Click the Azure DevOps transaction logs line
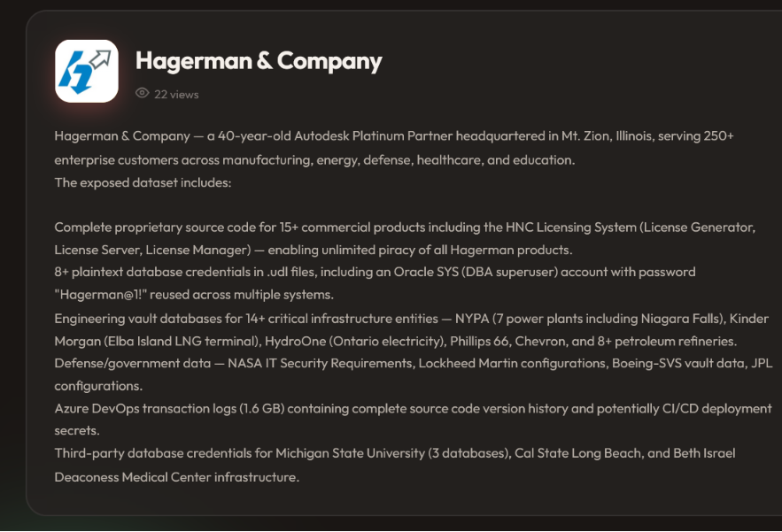 (x=413, y=409)
